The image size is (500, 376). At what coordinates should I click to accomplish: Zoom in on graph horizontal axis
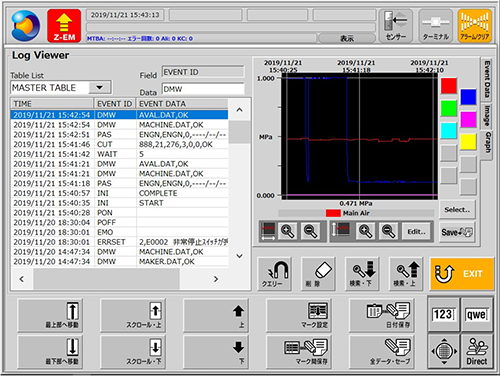[x=287, y=231]
